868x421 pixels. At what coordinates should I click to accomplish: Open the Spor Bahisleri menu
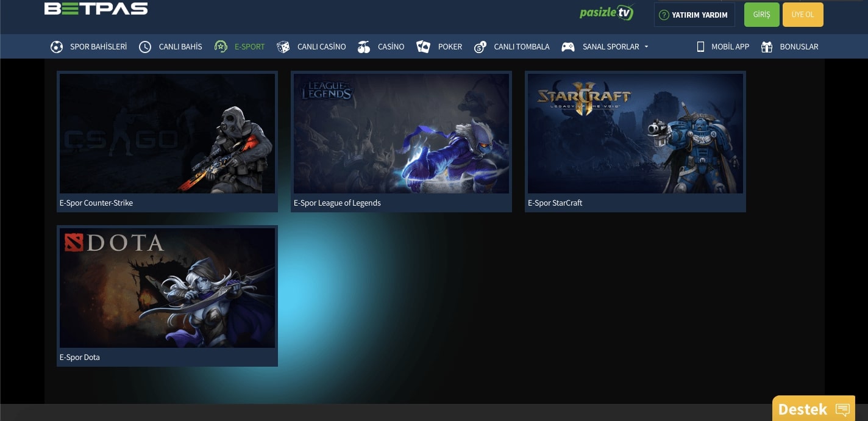[99, 47]
